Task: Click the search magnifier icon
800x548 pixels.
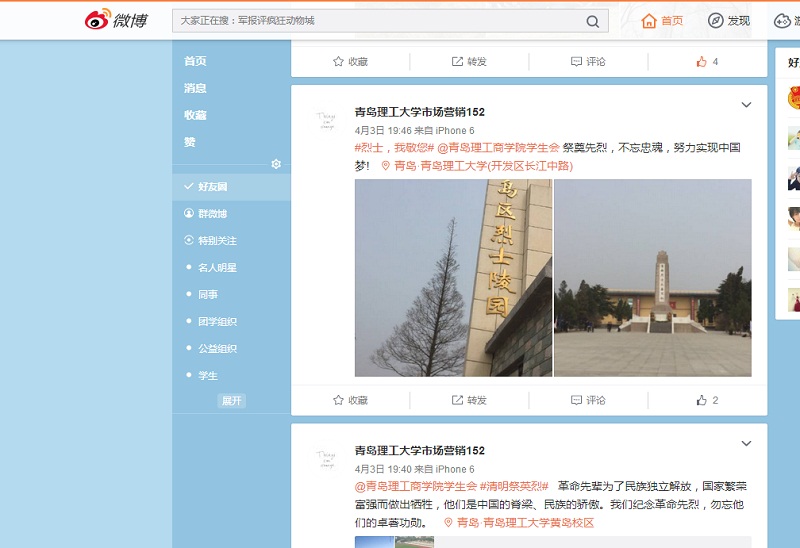Action: click(x=592, y=21)
